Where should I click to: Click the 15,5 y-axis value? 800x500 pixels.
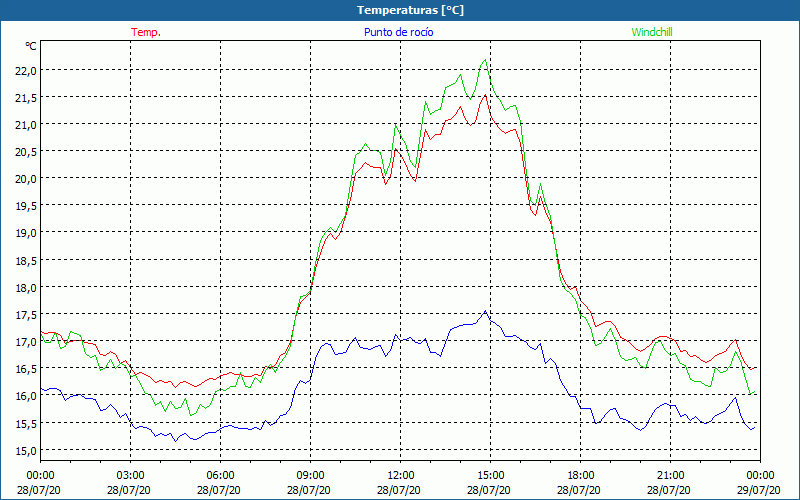click(x=27, y=423)
